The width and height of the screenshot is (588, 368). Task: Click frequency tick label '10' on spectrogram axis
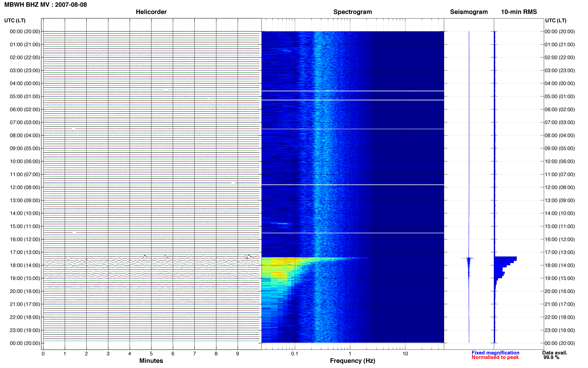(x=405, y=354)
